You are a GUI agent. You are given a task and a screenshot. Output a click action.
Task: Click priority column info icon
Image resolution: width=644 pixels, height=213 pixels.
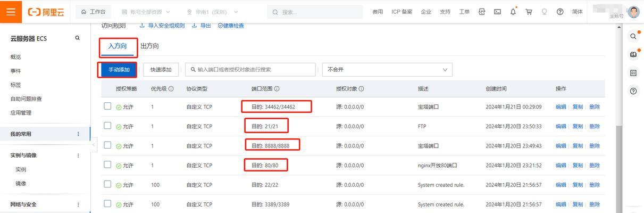point(171,89)
